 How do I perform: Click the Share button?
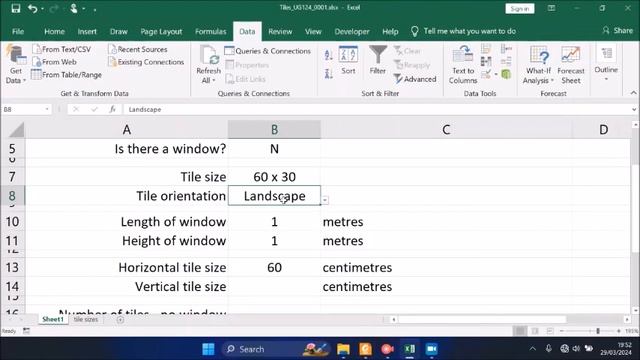pos(618,31)
